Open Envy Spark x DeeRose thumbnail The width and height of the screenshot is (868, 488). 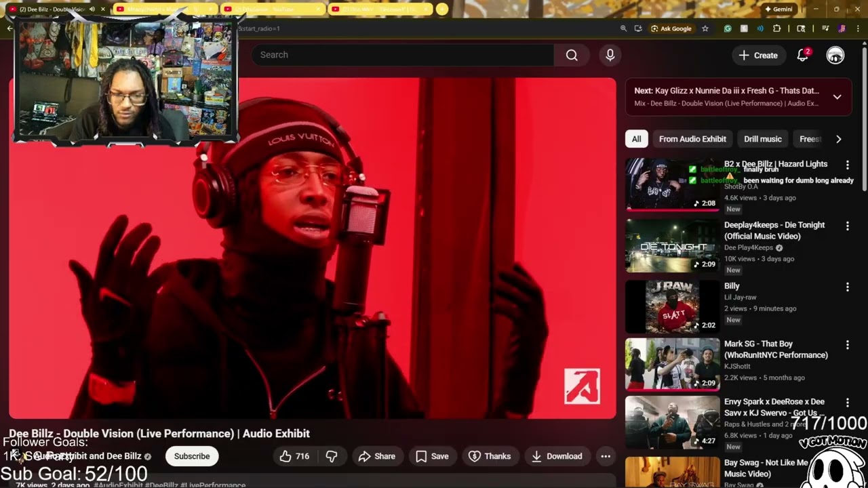tap(672, 422)
